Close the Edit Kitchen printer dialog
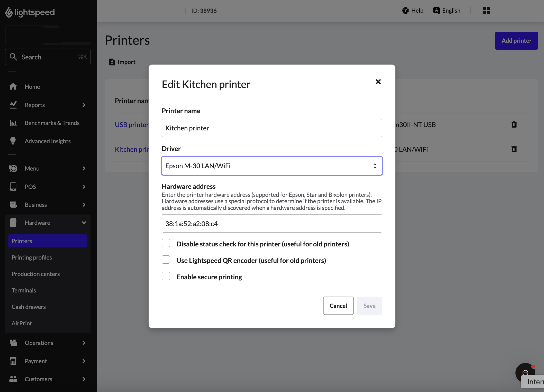Image resolution: width=544 pixels, height=392 pixels. pyautogui.click(x=378, y=82)
